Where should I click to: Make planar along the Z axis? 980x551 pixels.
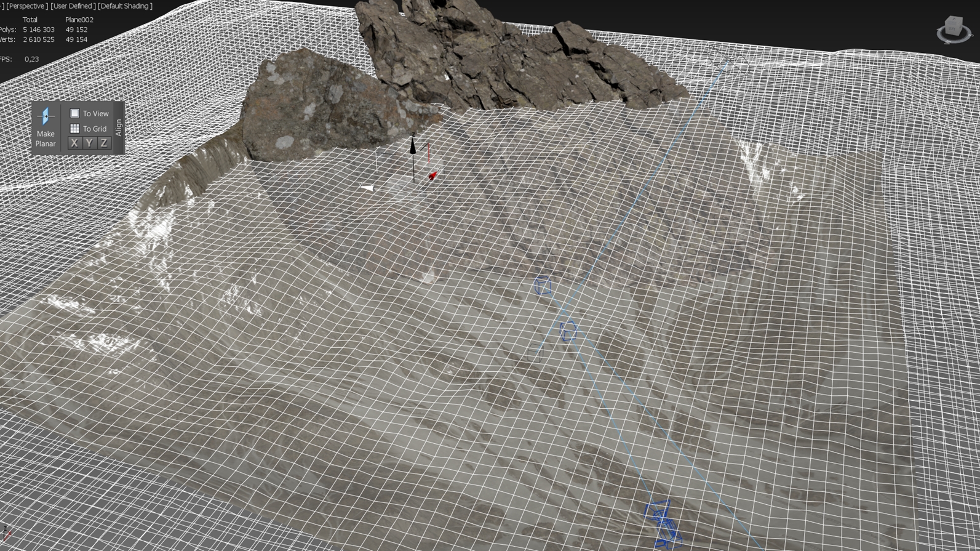(x=104, y=143)
